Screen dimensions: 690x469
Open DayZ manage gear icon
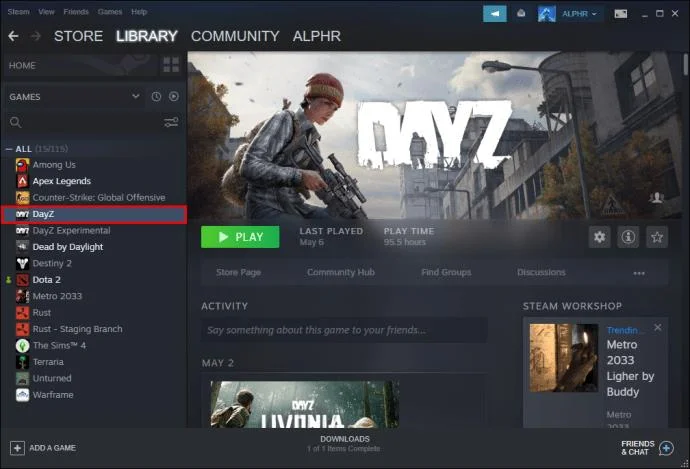tap(599, 237)
